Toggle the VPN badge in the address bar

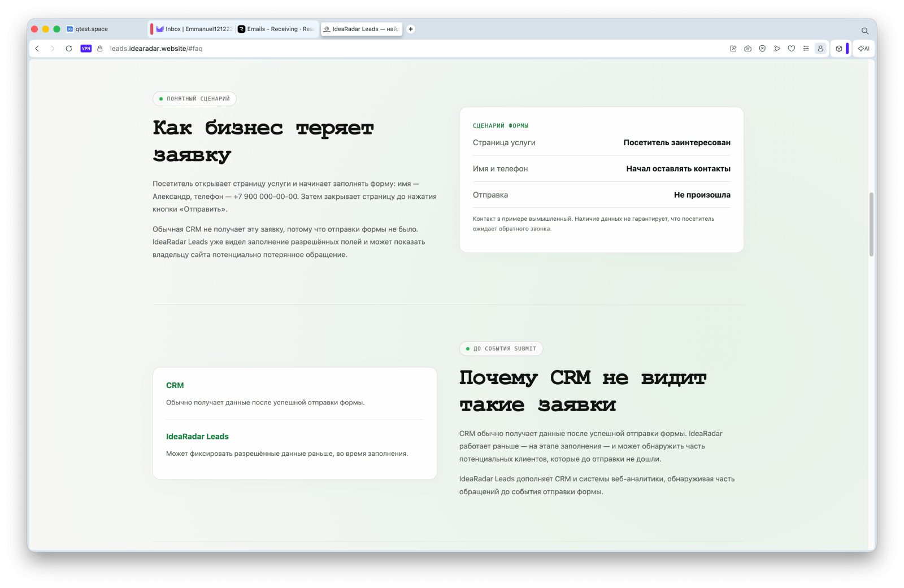(x=86, y=49)
